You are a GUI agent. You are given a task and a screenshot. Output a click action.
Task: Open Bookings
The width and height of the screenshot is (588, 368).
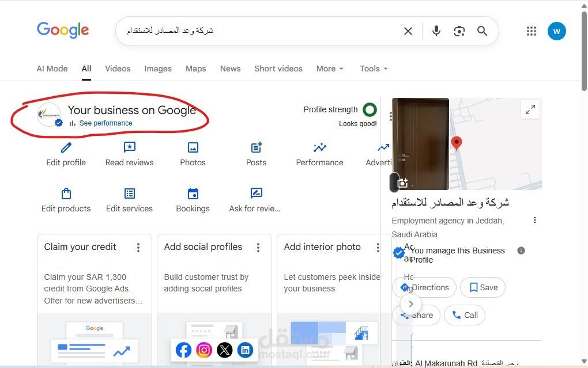point(193,200)
